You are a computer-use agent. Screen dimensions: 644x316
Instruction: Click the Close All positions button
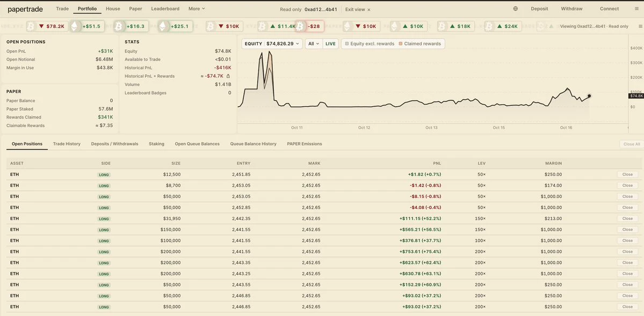(x=632, y=144)
